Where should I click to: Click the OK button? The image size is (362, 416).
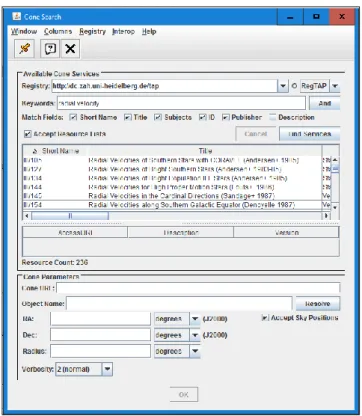184,394
